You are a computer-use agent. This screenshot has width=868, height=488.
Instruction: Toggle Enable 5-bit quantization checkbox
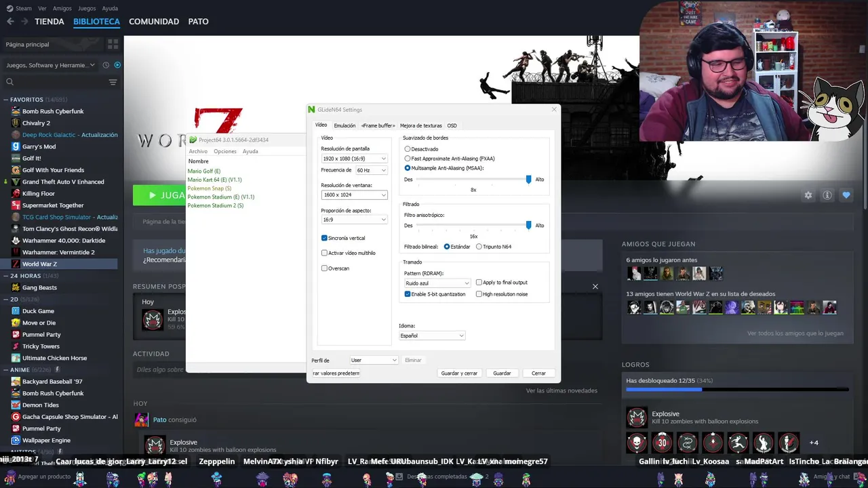coord(408,294)
